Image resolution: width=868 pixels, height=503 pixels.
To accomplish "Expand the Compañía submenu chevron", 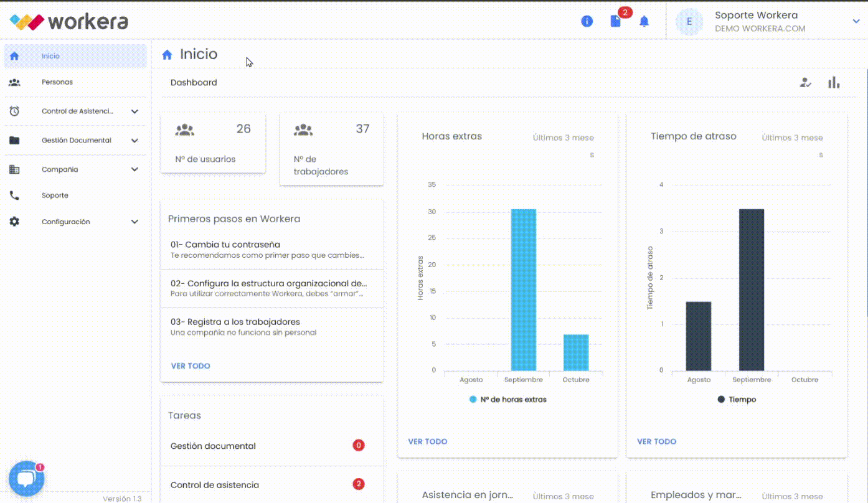I will (x=134, y=169).
